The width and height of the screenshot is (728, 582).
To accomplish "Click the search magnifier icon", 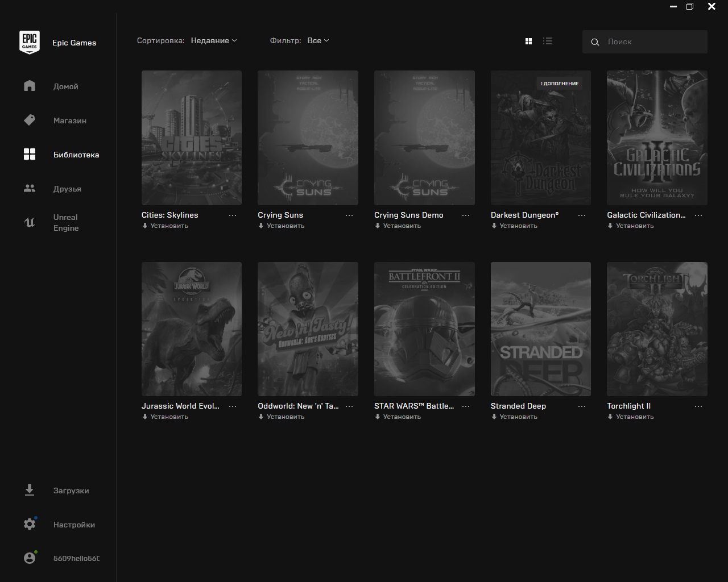I will pyautogui.click(x=595, y=42).
